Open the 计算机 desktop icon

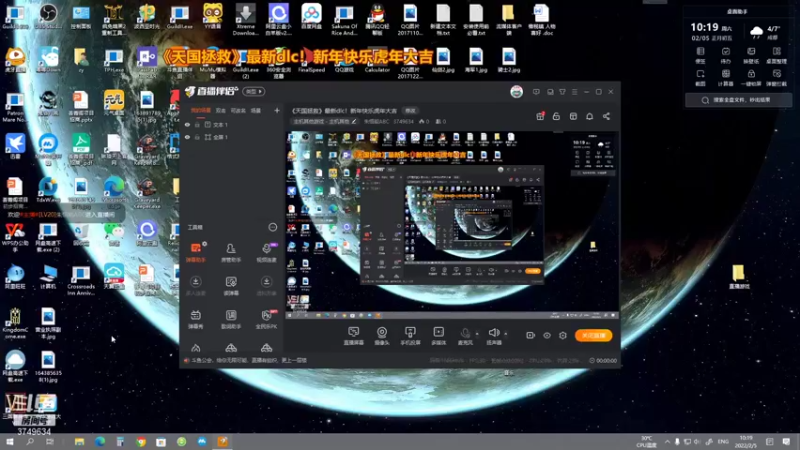[x=48, y=277]
